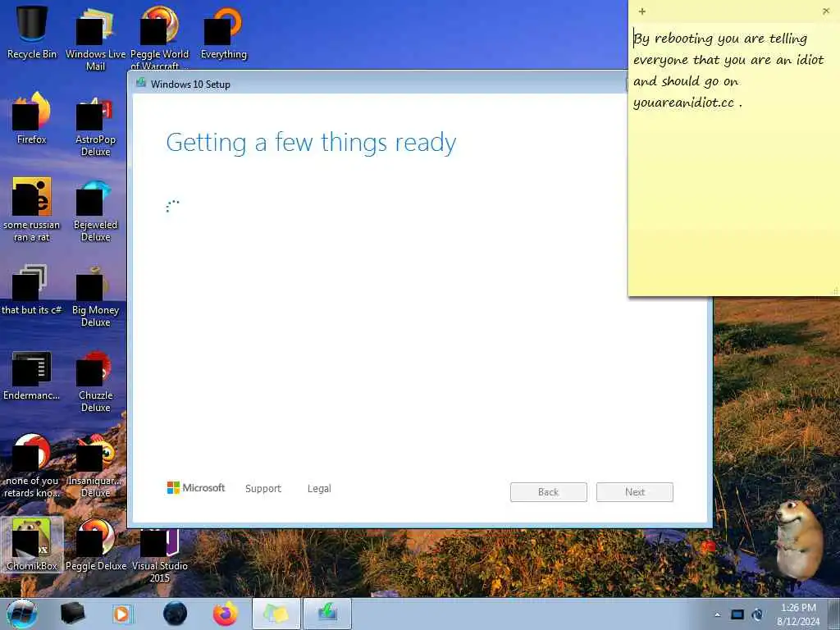840x630 pixels.
Task: Click the Next button in Setup
Action: tap(634, 492)
